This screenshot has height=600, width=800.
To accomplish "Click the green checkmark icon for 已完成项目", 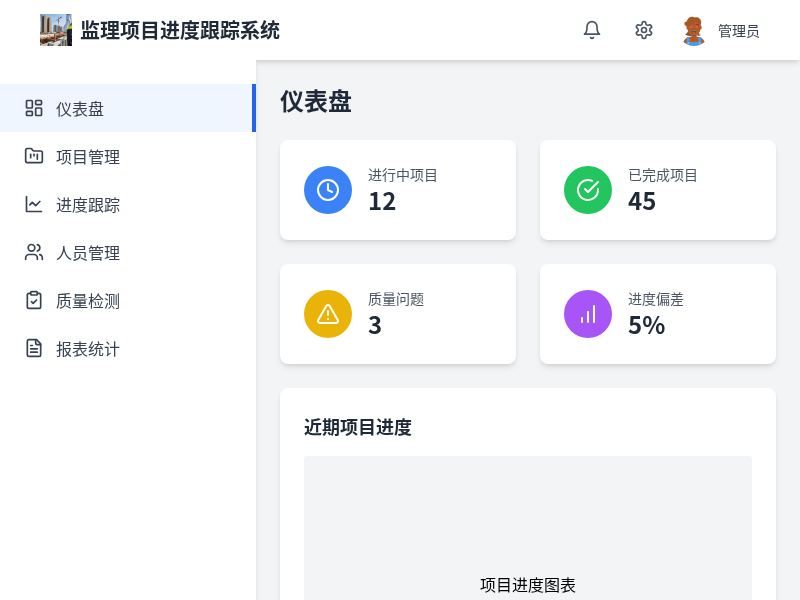I will (588, 190).
